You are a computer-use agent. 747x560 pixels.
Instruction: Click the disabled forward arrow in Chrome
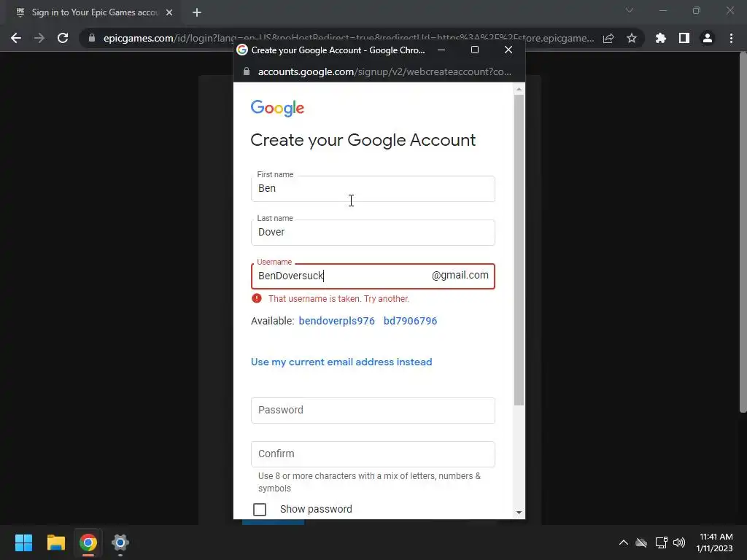point(39,38)
